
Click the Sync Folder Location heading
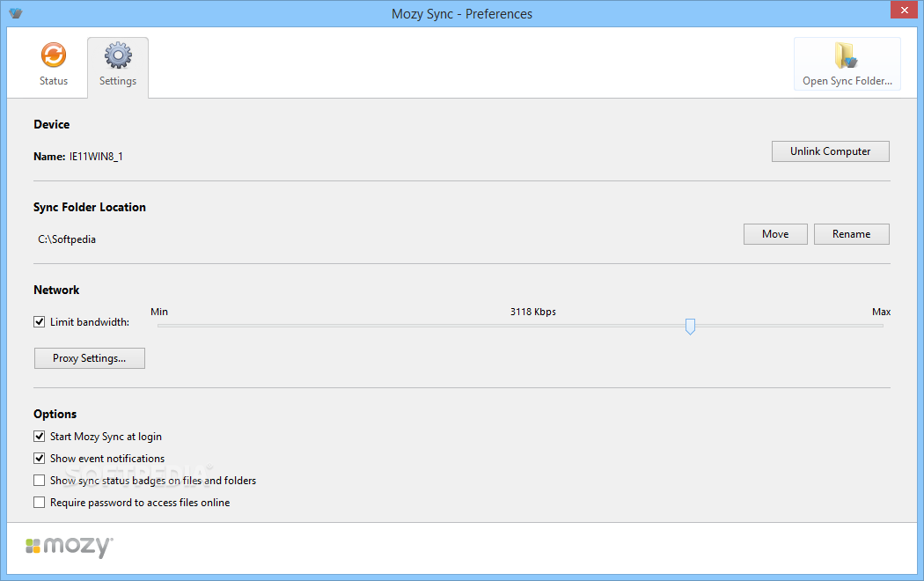[90, 208]
